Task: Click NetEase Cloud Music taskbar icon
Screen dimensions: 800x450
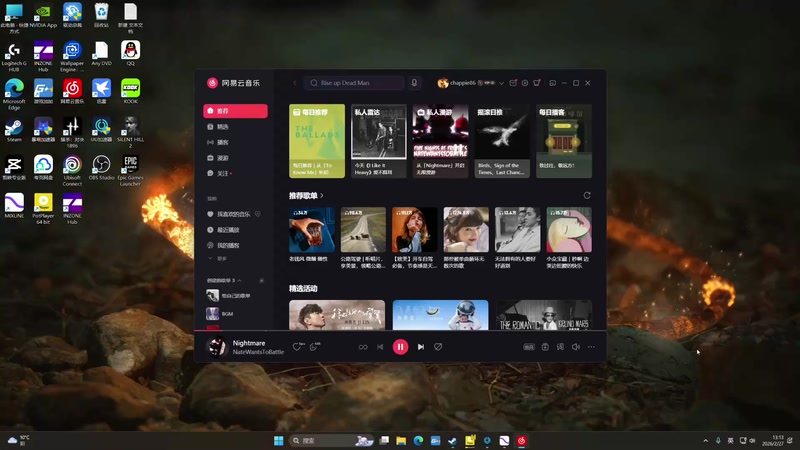Action: coord(521,441)
